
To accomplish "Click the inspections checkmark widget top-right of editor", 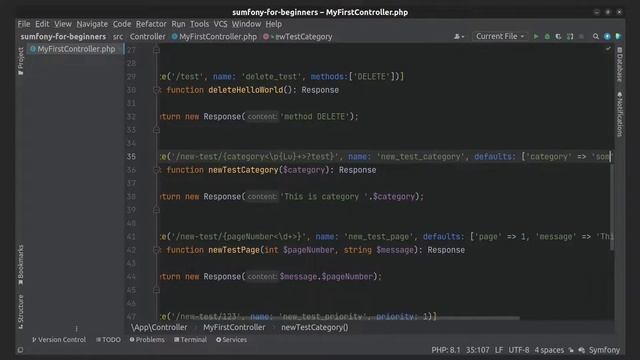I will click(608, 49).
